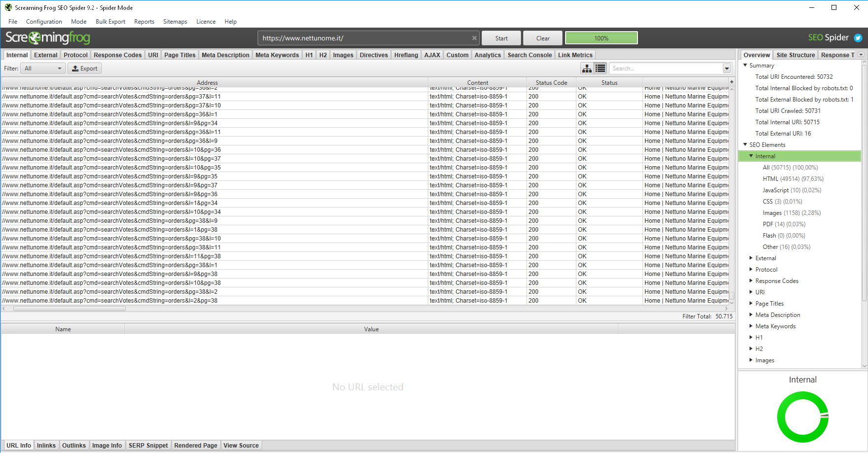This screenshot has width=868, height=453.
Task: Select Other (16) in the Internal tree
Action: coord(787,246)
